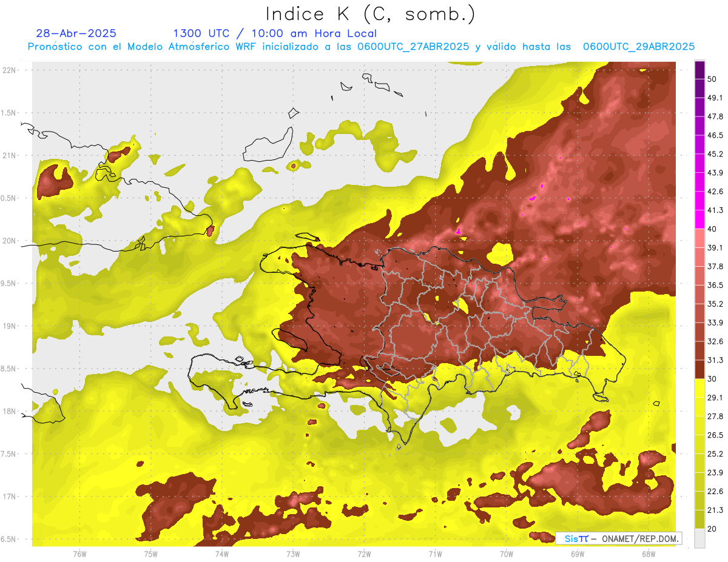Click the "69W" longitude axis label
Image resolution: width=728 pixels, height=562 pixels.
click(578, 554)
